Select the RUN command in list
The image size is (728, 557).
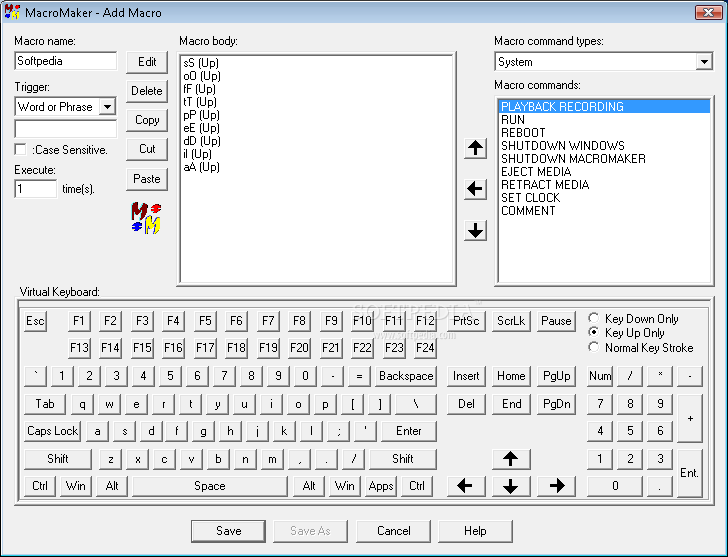coord(604,120)
